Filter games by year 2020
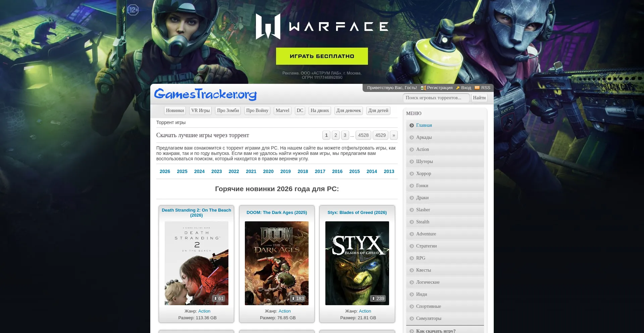Screen dimensions: 644x333 [x=268, y=171]
